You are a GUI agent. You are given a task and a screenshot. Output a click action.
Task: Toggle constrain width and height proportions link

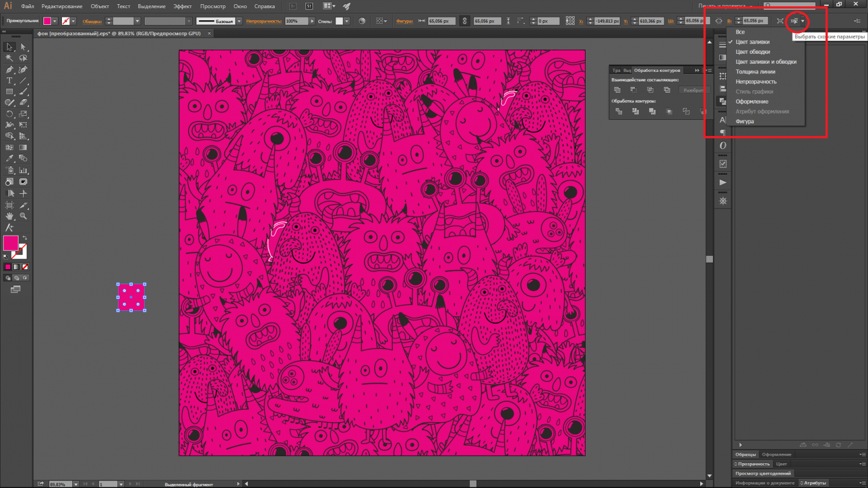(x=464, y=21)
